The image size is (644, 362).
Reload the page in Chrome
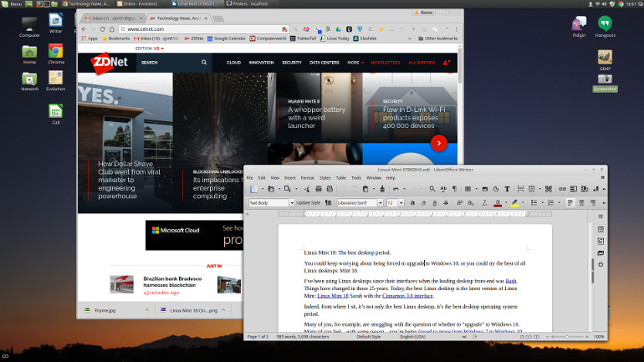[102, 29]
